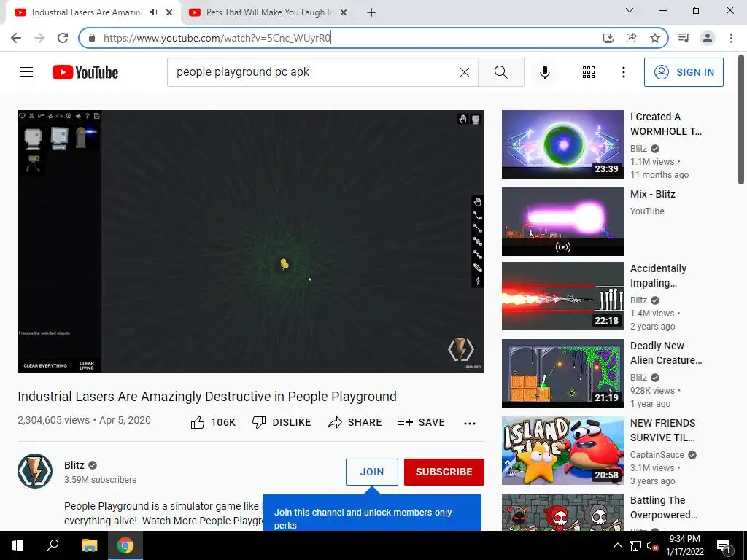The width and height of the screenshot is (747, 560).
Task: Click the browser address bar URL
Action: [x=217, y=38]
